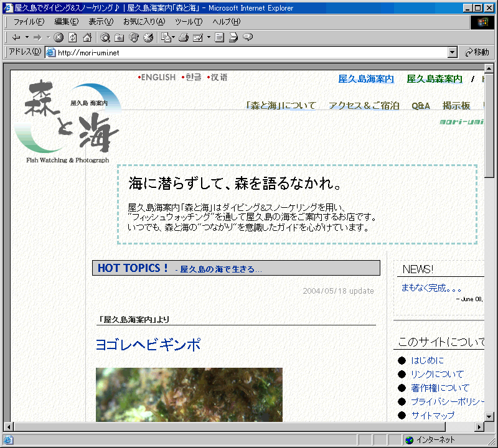Click the horizontal scrollbar right arrow
Viewport: 498px width, 448px height.
479,427
